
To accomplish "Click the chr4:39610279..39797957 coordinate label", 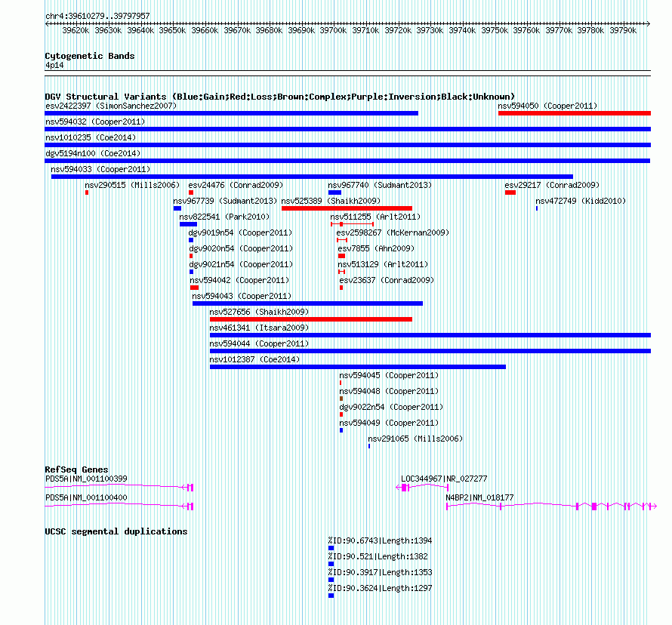I will tap(97, 16).
